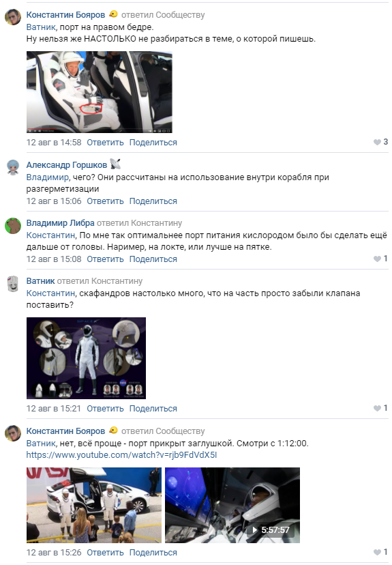Open Владимир Либра's bear avatar
This screenshot has height=565, width=392.
click(13, 225)
